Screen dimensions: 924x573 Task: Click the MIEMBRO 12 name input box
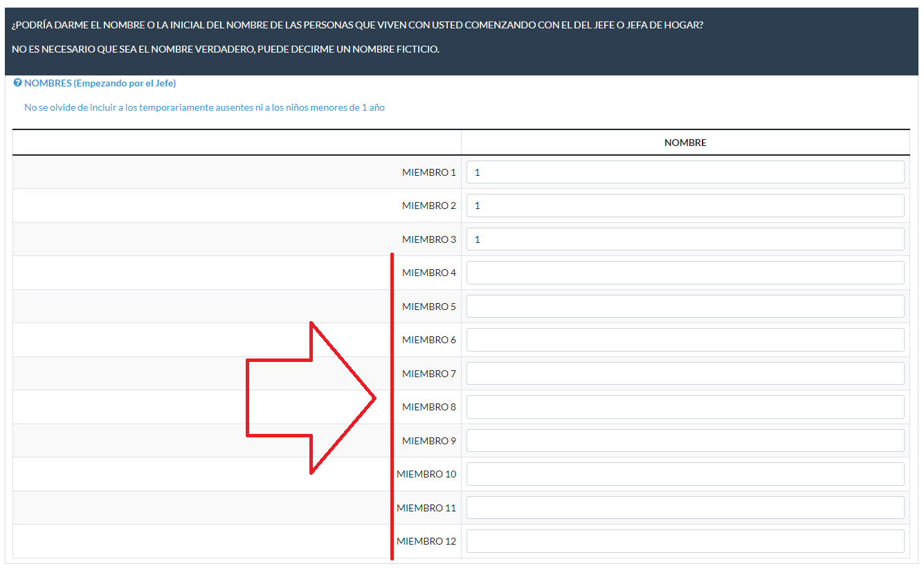[685, 541]
